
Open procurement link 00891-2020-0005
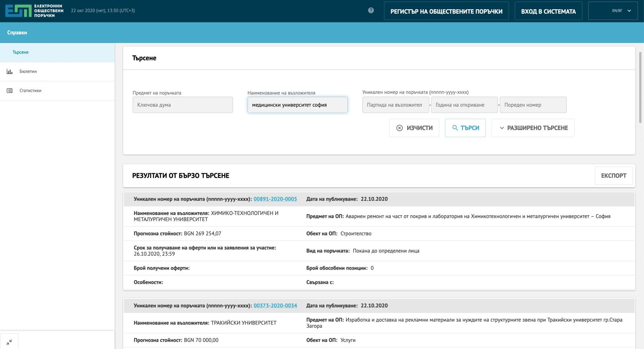pos(275,199)
